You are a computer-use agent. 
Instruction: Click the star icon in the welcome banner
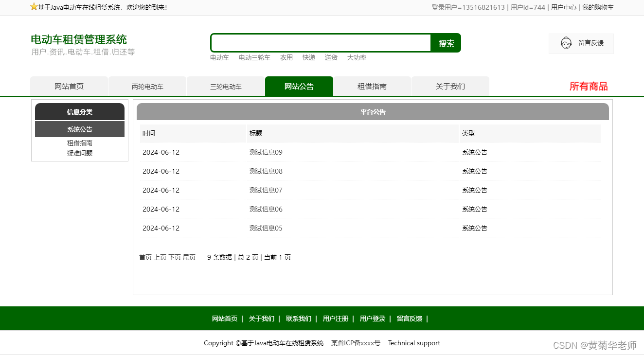click(x=34, y=7)
